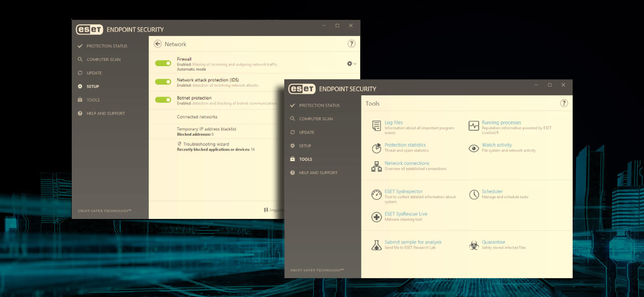Image resolution: width=644 pixels, height=297 pixels.
Task: Open Watch activity link
Action: (497, 145)
